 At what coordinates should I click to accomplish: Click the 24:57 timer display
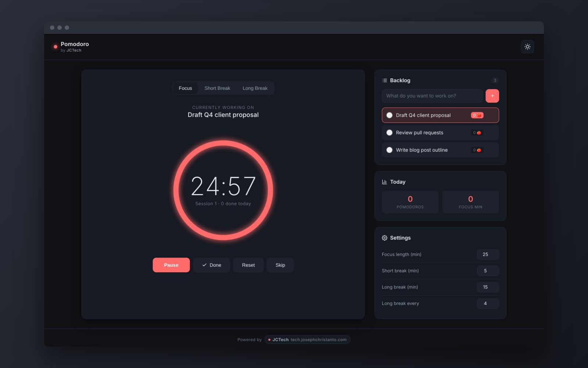[x=223, y=186]
